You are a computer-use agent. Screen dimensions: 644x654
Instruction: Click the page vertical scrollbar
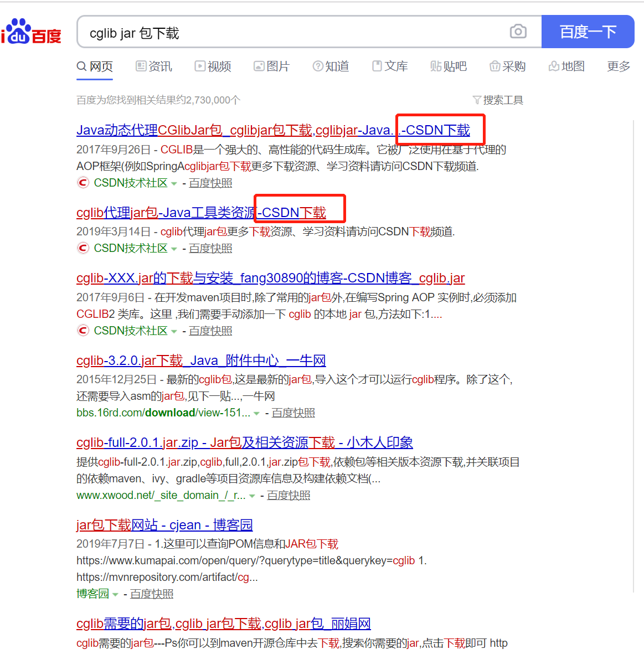tap(633, 356)
